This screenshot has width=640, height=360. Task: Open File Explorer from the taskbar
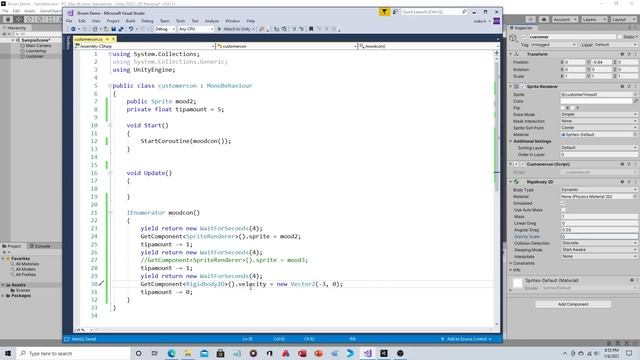188,353
